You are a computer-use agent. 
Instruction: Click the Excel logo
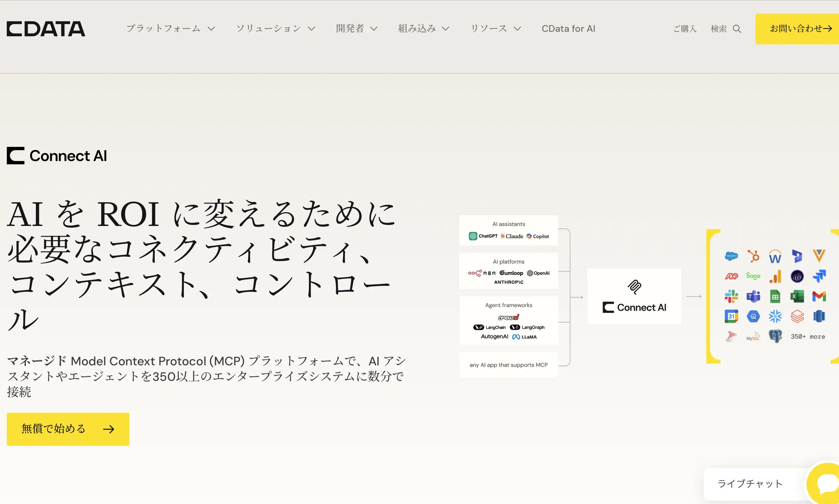pyautogui.click(x=797, y=296)
